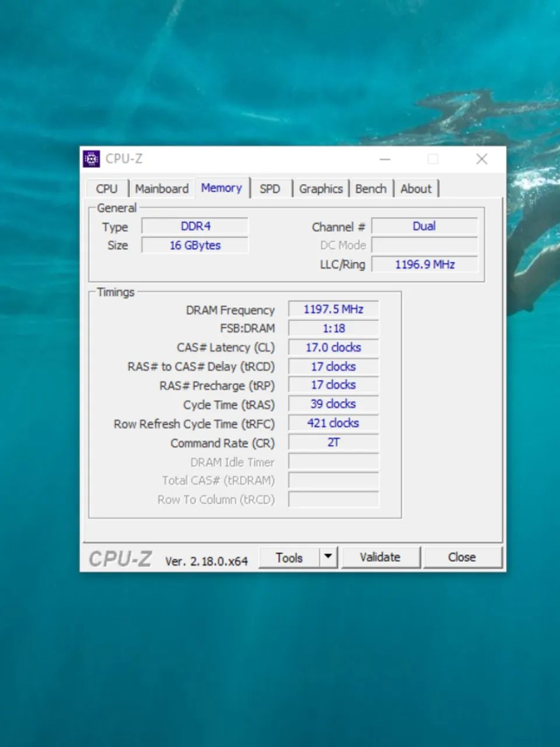Screen dimensions: 560x747
Task: Open the SPD tab
Action: tap(270, 189)
